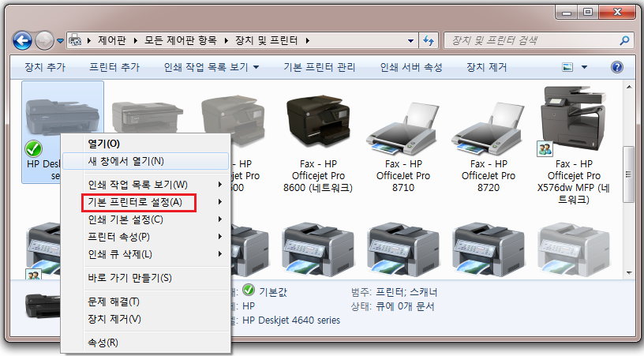Click the search magnifier icon

point(624,40)
